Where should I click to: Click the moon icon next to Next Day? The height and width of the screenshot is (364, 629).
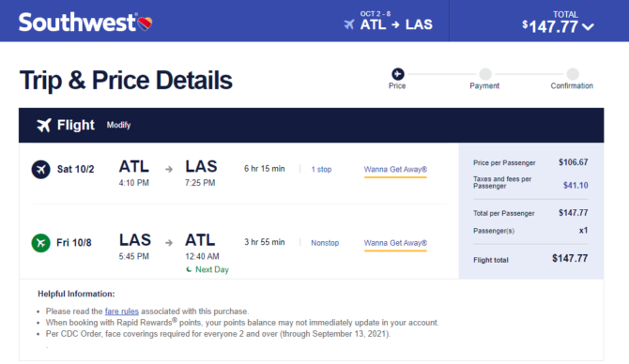click(189, 269)
